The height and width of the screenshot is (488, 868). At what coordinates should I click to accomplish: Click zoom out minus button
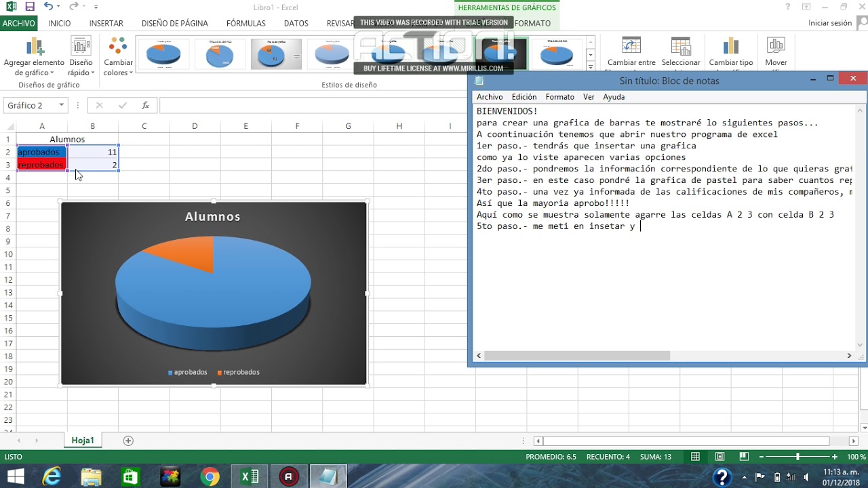pyautogui.click(x=760, y=457)
